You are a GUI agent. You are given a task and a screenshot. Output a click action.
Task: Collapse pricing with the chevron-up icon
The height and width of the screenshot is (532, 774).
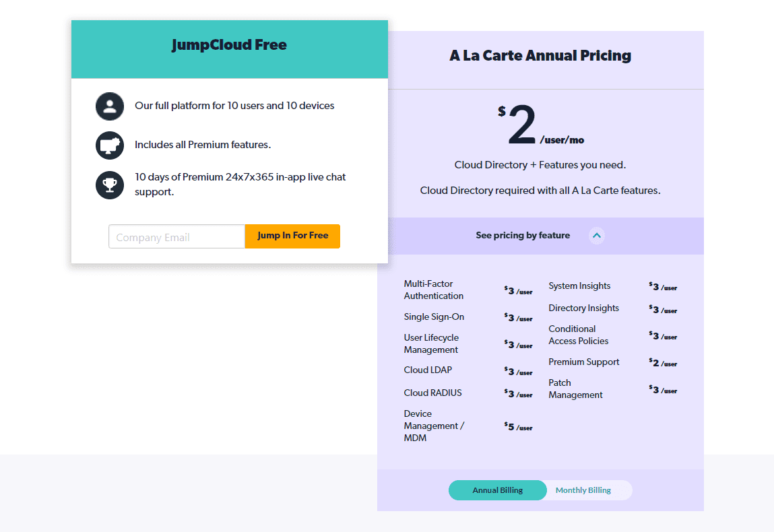click(x=597, y=236)
